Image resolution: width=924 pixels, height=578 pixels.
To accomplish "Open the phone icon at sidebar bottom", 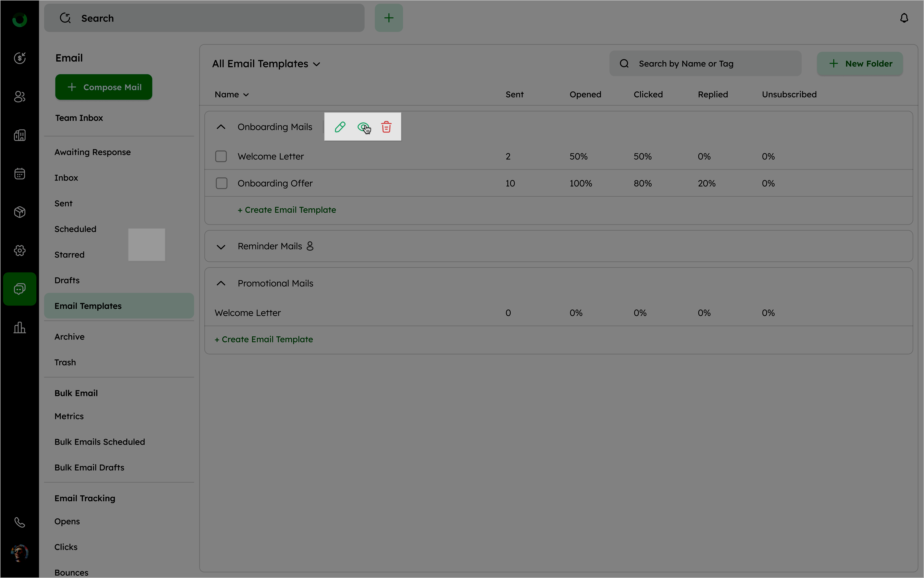I will [x=20, y=522].
